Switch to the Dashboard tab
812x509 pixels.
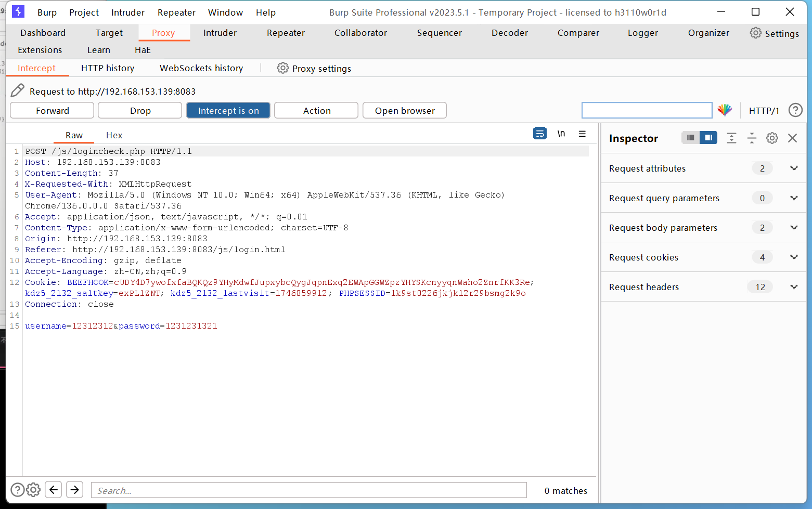coord(43,33)
